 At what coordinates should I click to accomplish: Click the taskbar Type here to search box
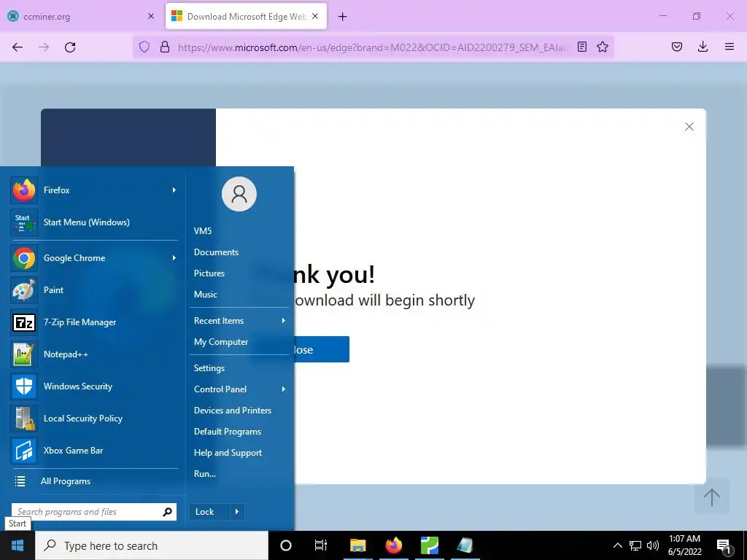click(152, 545)
